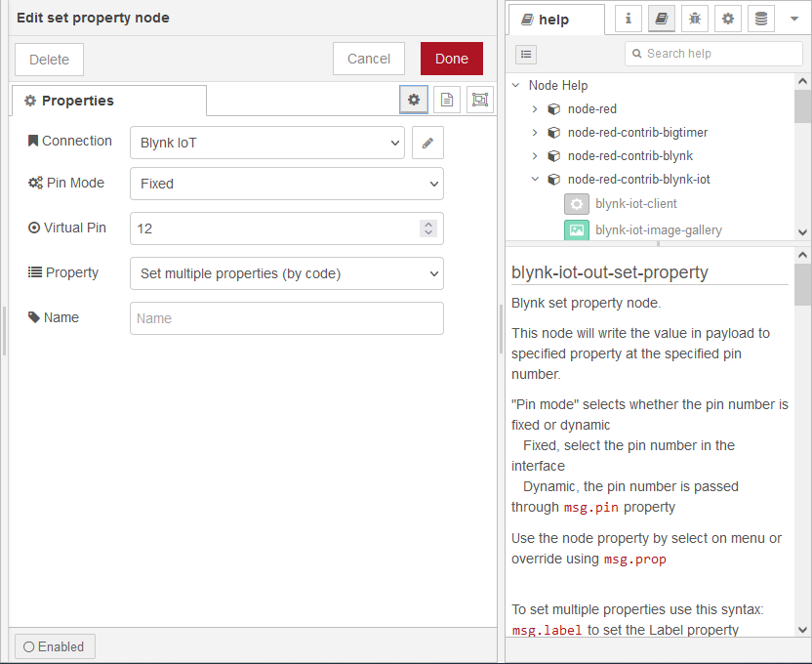Increase the Virtual Pin value with up arrow
Viewport: 812px width, 664px height.
coord(428,225)
